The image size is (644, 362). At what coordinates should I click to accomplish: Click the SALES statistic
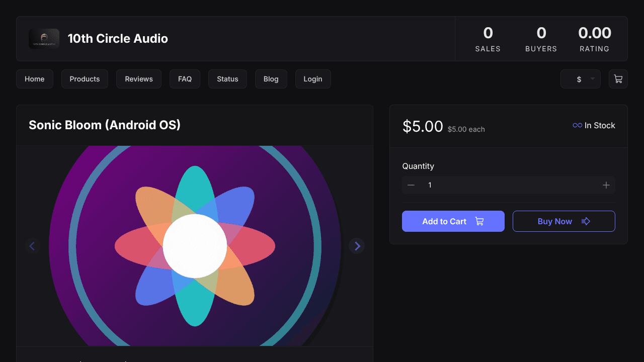488,39
